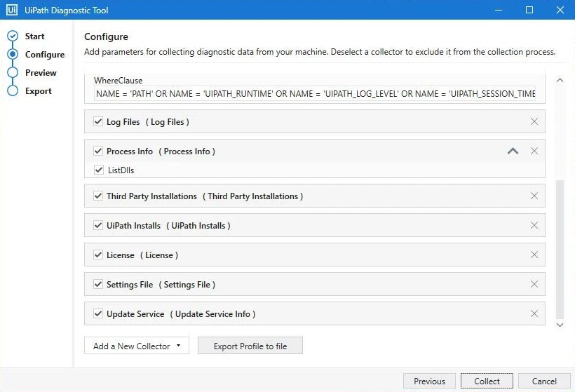The width and height of the screenshot is (575, 392).
Task: Uncheck Third Party Installations checkbox
Action: point(98,196)
